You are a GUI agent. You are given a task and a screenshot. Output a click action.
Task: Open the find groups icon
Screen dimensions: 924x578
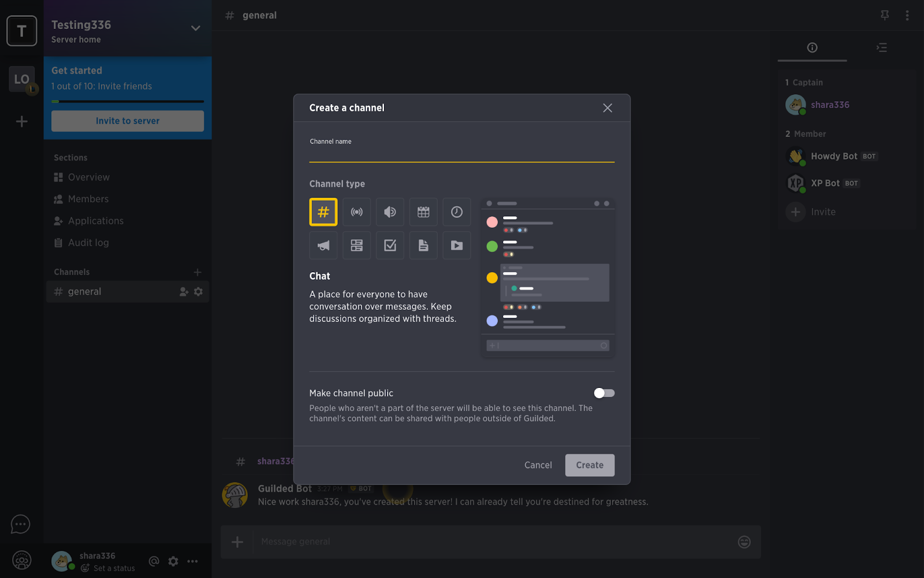coord(22,560)
